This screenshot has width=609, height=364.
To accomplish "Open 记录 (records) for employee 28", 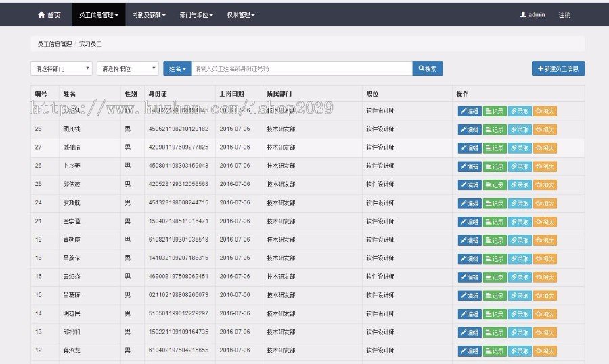I will (495, 129).
